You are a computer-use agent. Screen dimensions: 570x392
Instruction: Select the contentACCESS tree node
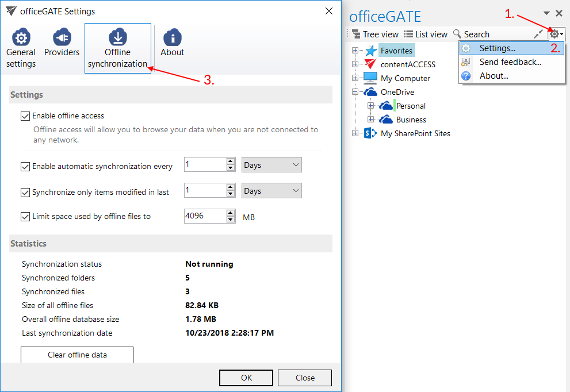click(408, 64)
